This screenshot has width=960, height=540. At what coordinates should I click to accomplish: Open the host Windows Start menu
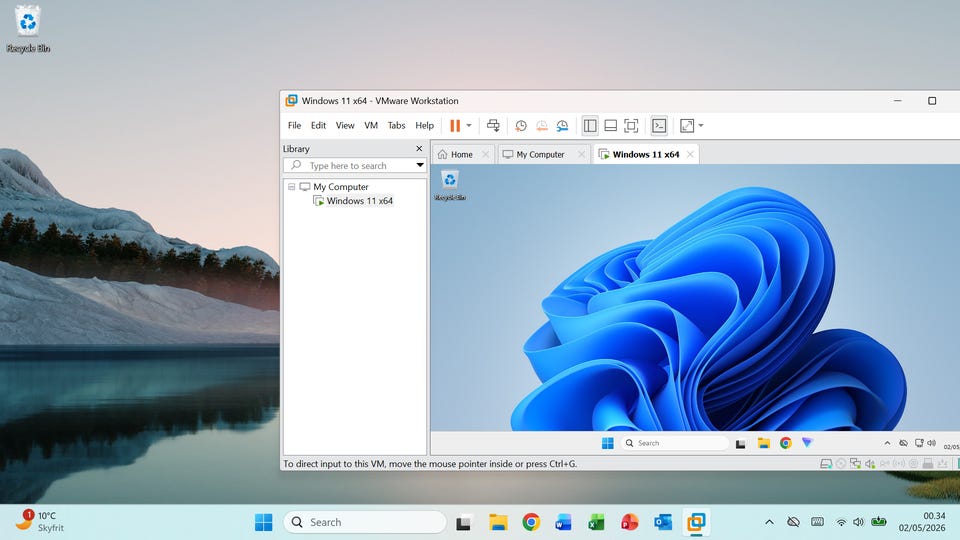tap(264, 522)
